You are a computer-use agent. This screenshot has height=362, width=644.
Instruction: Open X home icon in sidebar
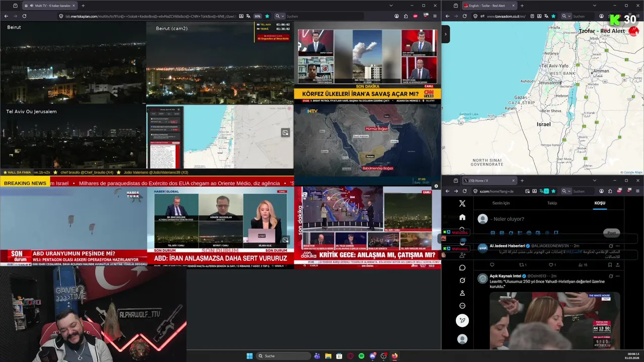[x=462, y=217]
